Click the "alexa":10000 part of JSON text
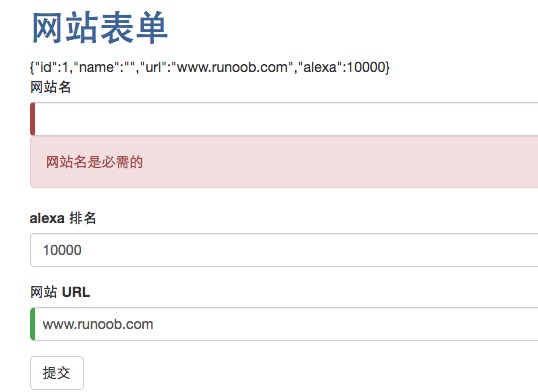This screenshot has height=392, width=538. point(342,67)
